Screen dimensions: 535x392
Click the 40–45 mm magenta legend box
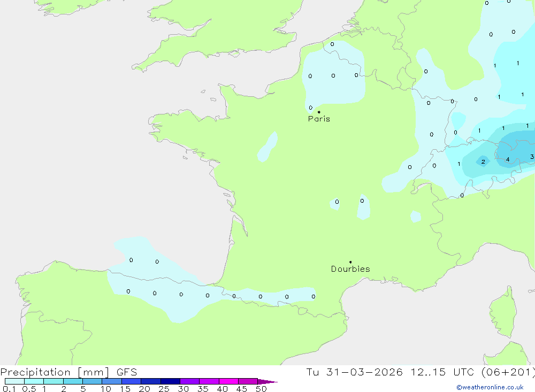228,381
